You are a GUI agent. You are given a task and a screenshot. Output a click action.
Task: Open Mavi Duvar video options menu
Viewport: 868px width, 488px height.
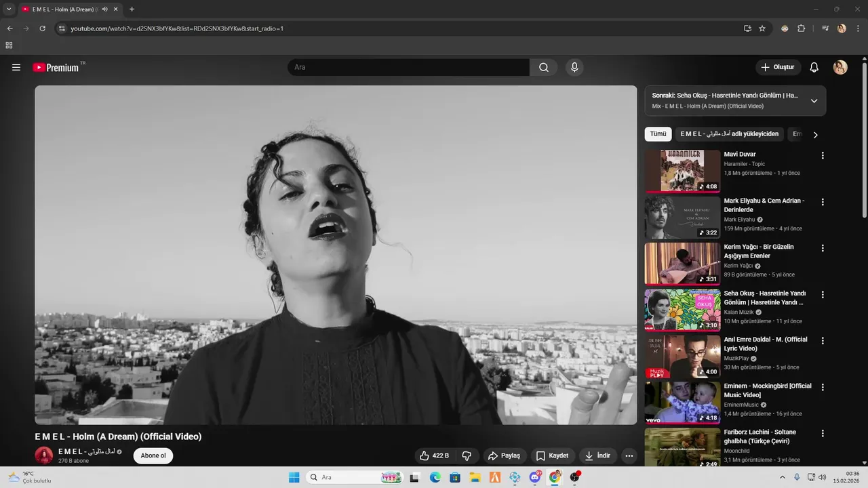823,155
